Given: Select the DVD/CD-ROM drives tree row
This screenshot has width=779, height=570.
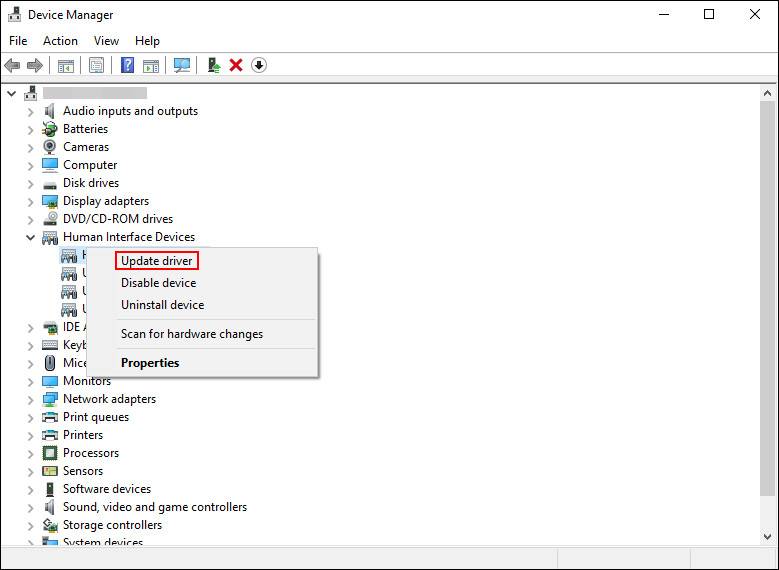Looking at the screenshot, I should point(118,219).
